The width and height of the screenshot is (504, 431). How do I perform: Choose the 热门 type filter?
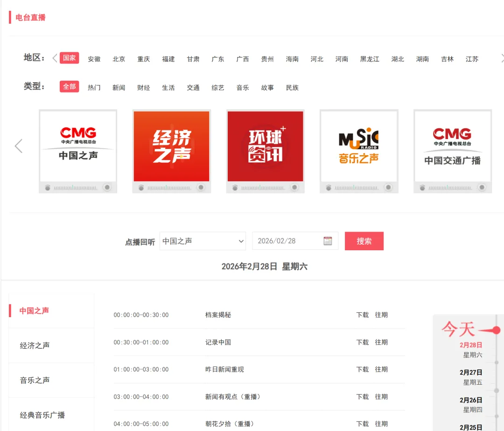(x=94, y=87)
